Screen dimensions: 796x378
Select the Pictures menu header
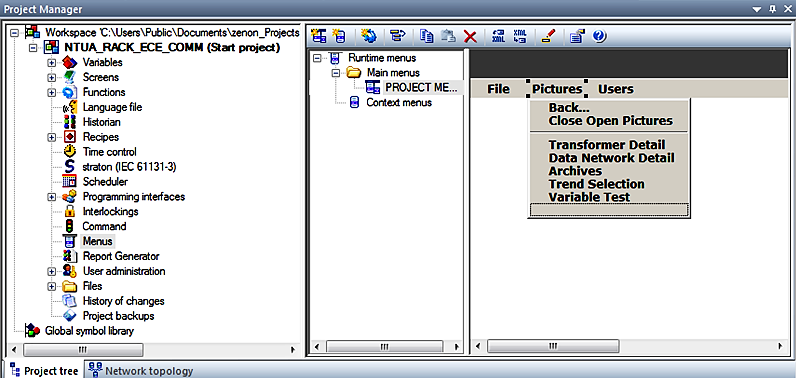tap(557, 89)
